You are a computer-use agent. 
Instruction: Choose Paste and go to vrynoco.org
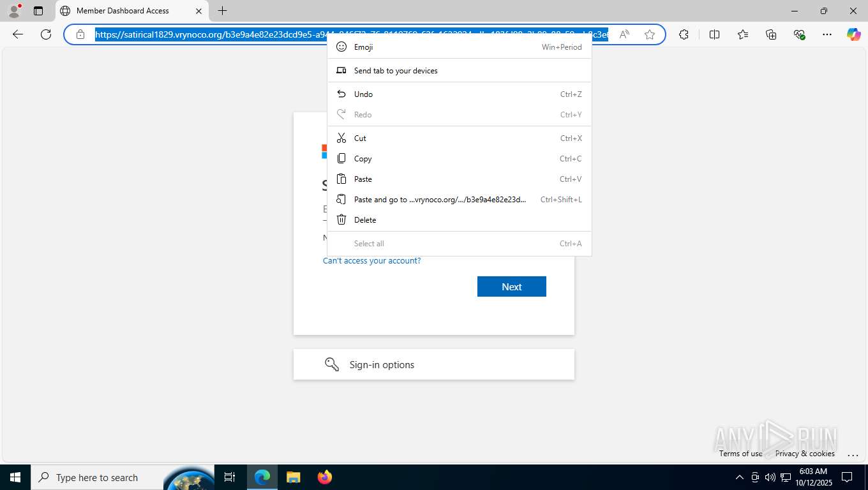[x=460, y=199]
